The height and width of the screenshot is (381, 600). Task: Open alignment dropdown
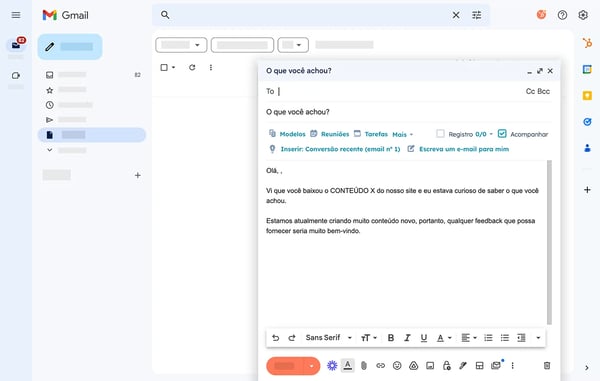point(469,338)
